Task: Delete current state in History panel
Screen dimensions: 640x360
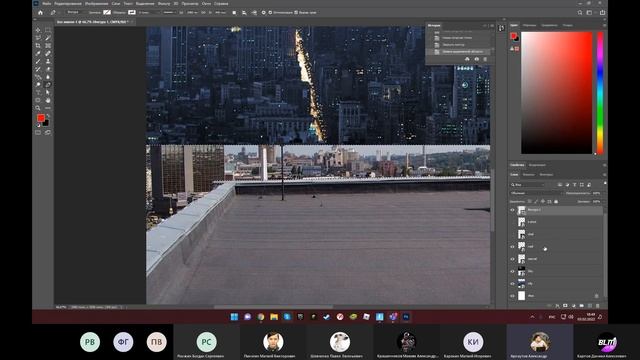Action: [x=485, y=60]
